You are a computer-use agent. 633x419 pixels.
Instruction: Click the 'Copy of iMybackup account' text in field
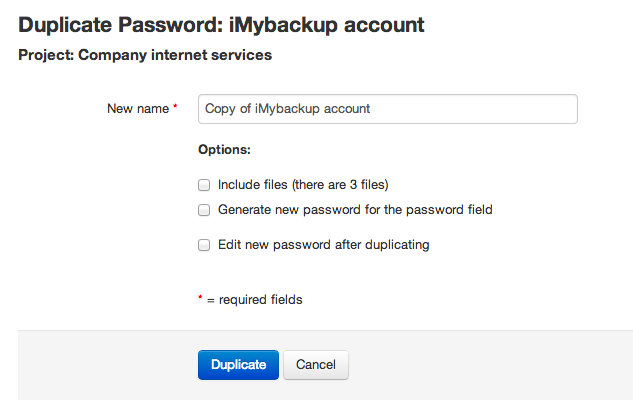tap(287, 109)
